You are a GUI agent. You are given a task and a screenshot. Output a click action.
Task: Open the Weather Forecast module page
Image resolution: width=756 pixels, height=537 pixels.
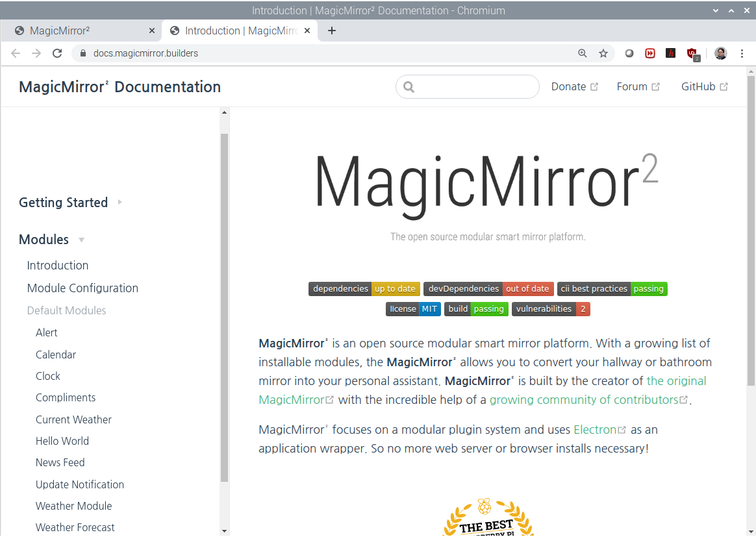(x=75, y=528)
